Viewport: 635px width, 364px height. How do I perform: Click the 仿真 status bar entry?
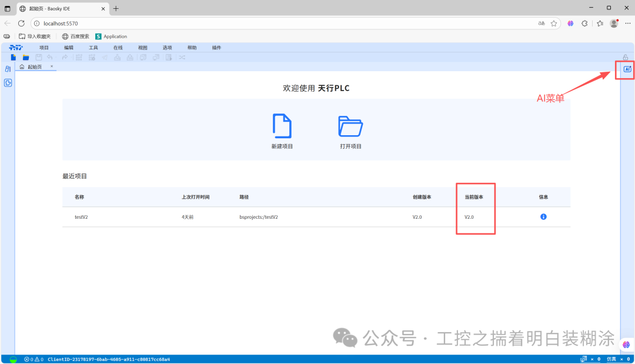(x=611, y=359)
